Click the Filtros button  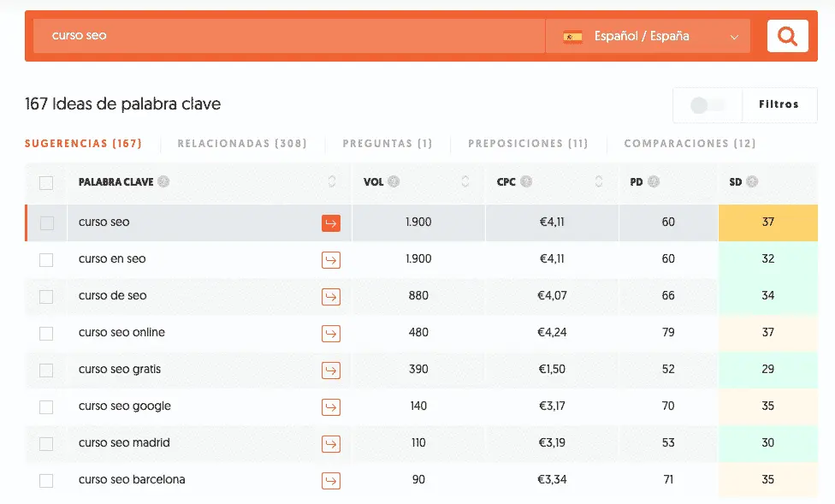[779, 105]
